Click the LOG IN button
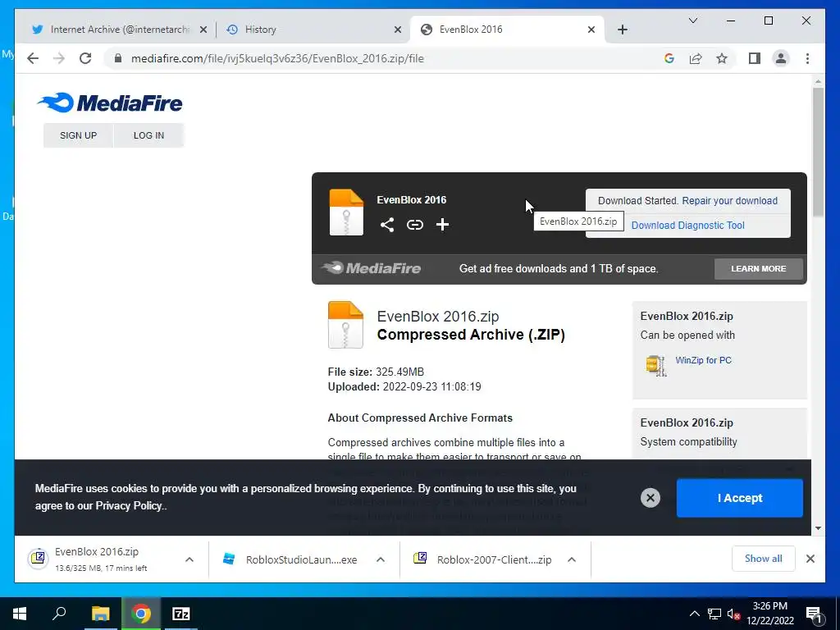Screen dimensions: 840x630 [148, 135]
